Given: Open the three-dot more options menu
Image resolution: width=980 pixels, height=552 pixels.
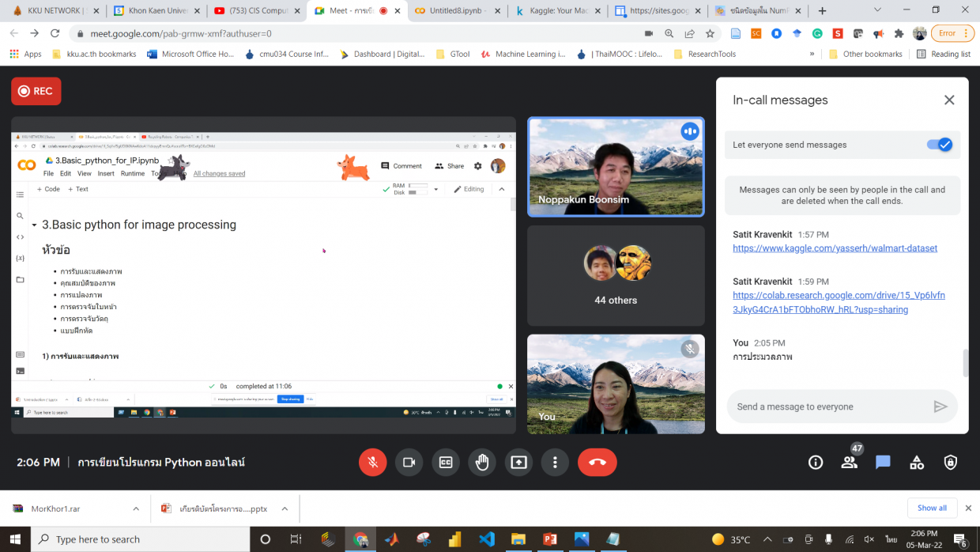Looking at the screenshot, I should (556, 463).
